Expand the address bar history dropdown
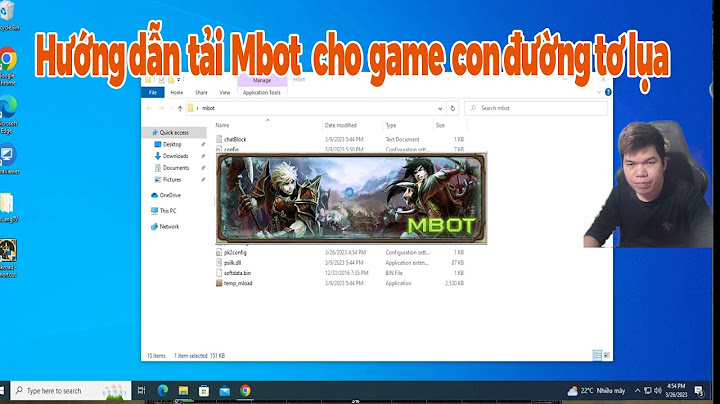The height and width of the screenshot is (404, 720). tap(440, 108)
